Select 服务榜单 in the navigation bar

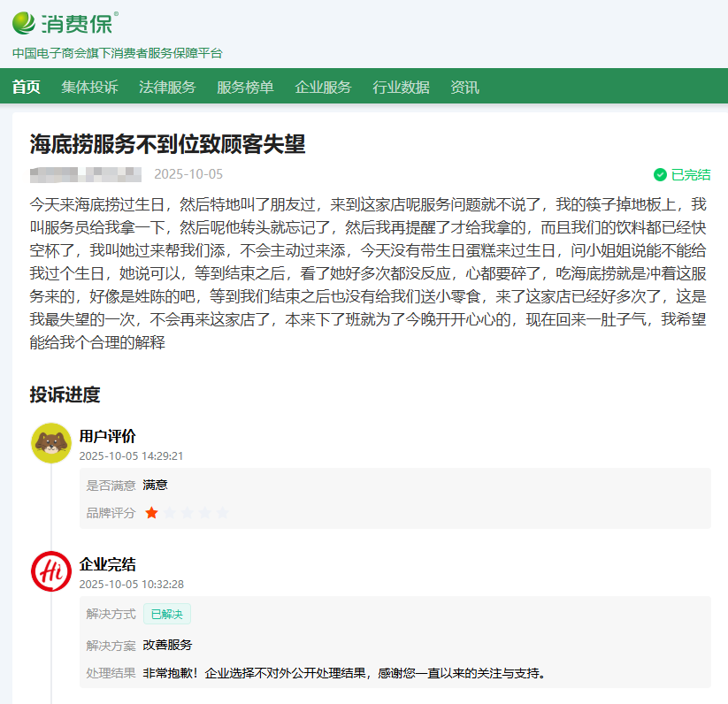(x=244, y=87)
